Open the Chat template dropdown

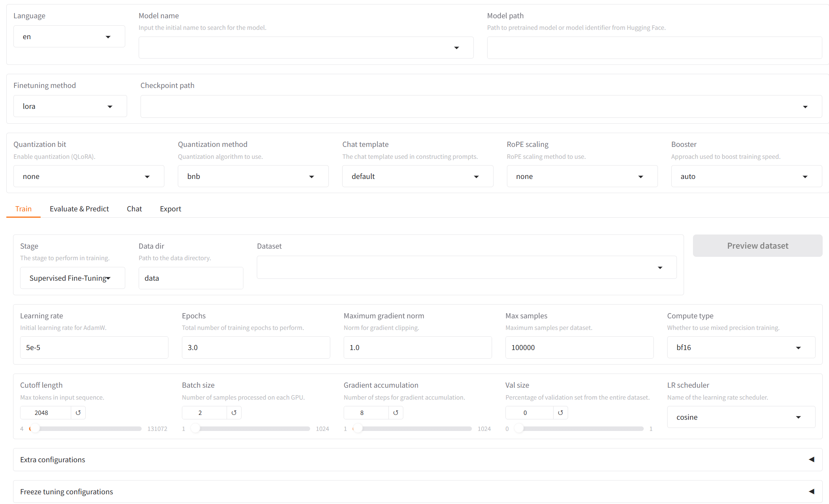417,176
